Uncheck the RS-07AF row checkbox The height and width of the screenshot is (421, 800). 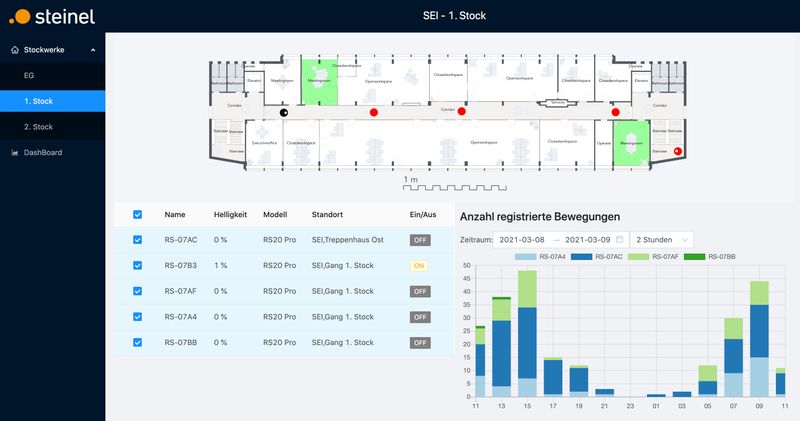tap(137, 291)
